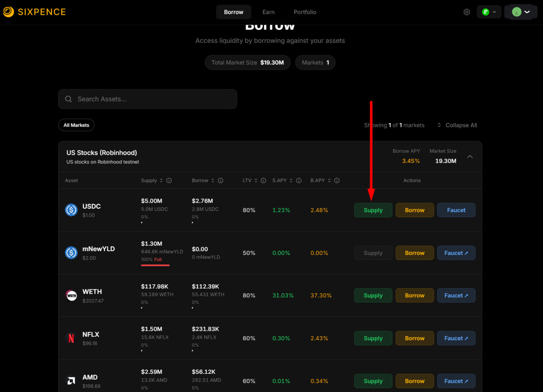Click the WETH 31.03% supply APY
Screen dimensions: 543x392
tap(283, 295)
